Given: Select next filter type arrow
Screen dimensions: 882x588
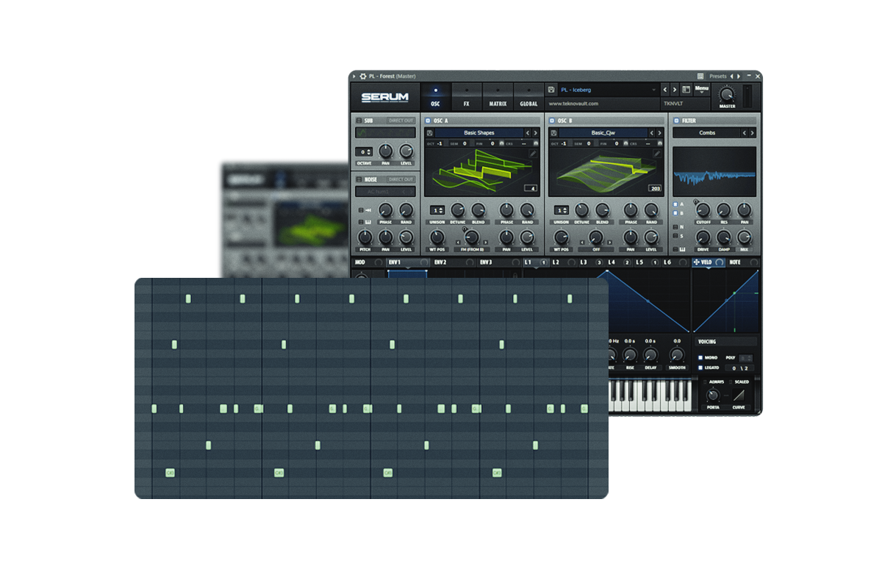Looking at the screenshot, I should click(752, 133).
